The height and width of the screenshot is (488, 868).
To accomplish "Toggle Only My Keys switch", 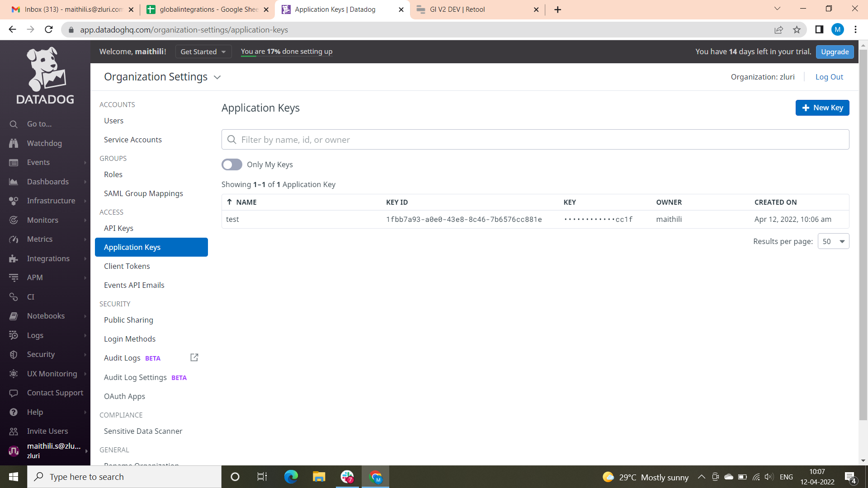I will (x=232, y=164).
